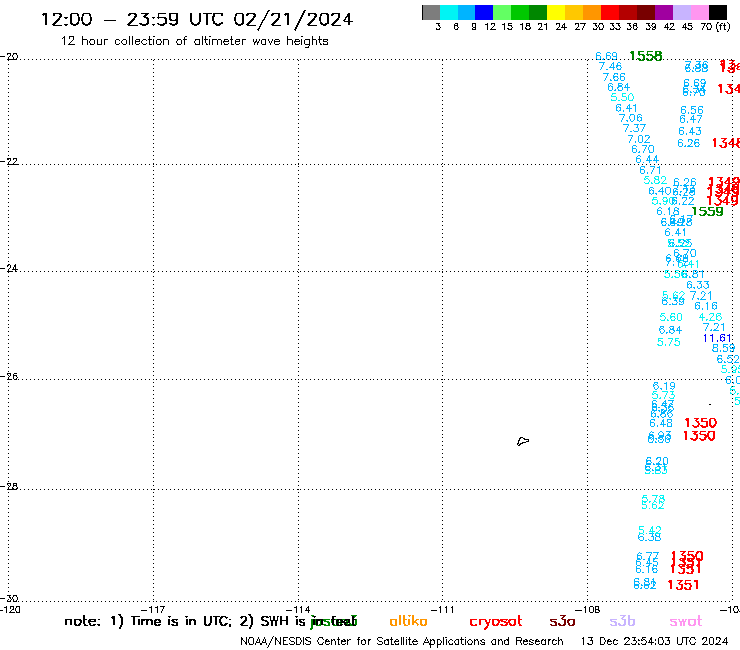Screen dimensions: 740x650
Task: Click the longitude axis label '-114'
Action: point(297,609)
